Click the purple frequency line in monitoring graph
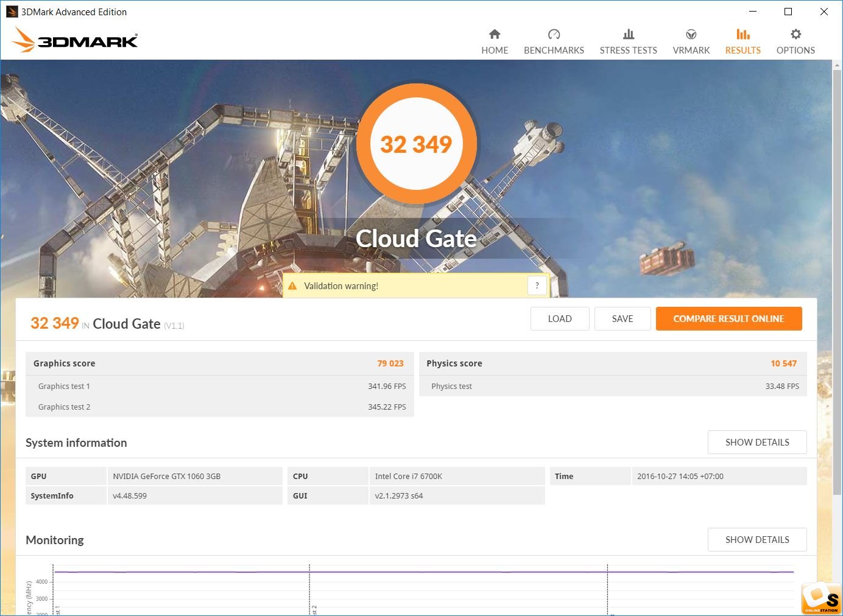The width and height of the screenshot is (843, 616). pos(424,572)
